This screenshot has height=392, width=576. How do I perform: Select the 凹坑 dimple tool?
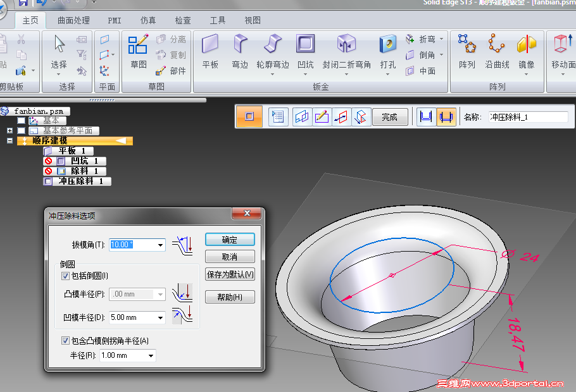(x=306, y=54)
